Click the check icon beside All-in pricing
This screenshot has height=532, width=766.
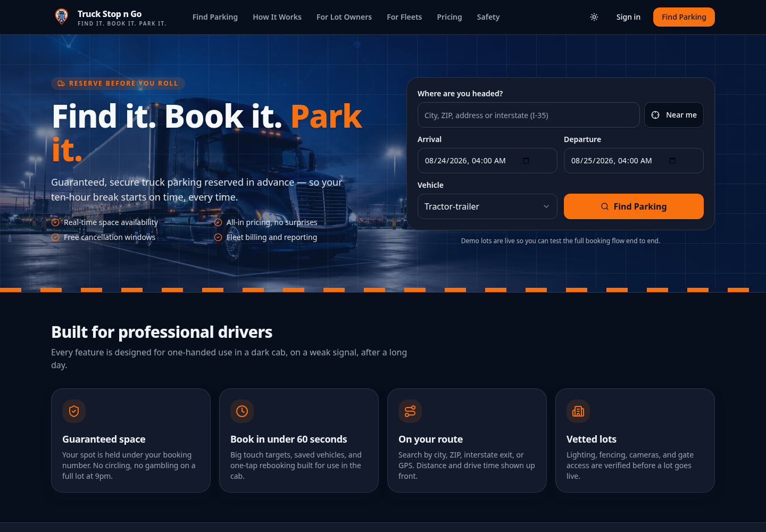[x=218, y=222]
